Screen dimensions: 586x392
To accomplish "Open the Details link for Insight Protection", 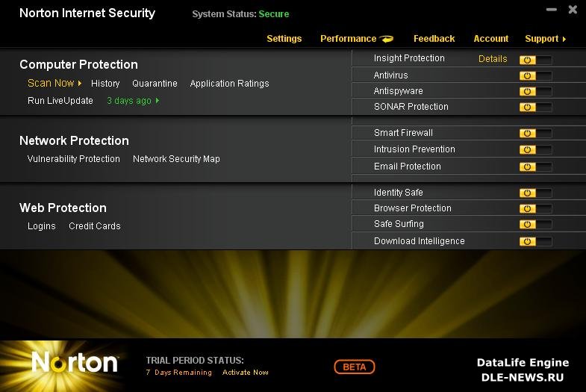I will (x=493, y=59).
